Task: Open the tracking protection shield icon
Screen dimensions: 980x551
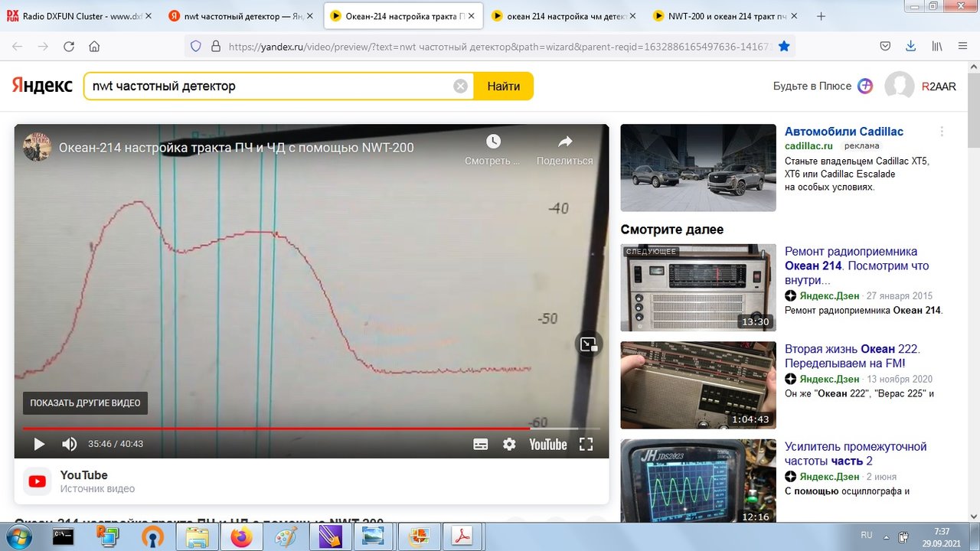Action: [x=196, y=46]
